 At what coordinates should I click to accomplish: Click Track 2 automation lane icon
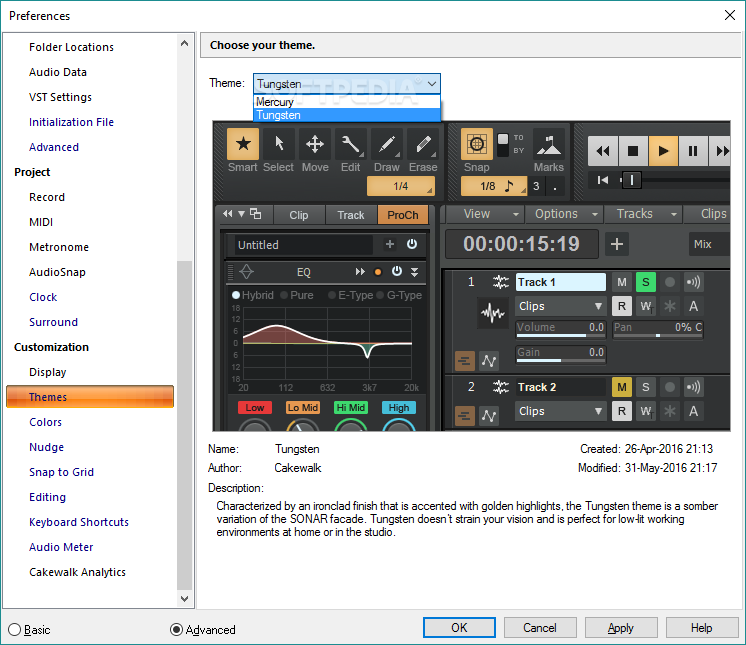tap(489, 416)
